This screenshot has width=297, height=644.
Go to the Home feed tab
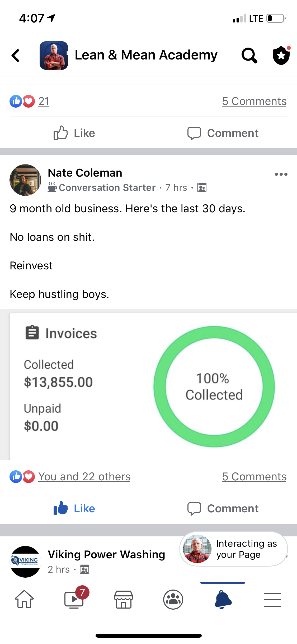pos(24,599)
